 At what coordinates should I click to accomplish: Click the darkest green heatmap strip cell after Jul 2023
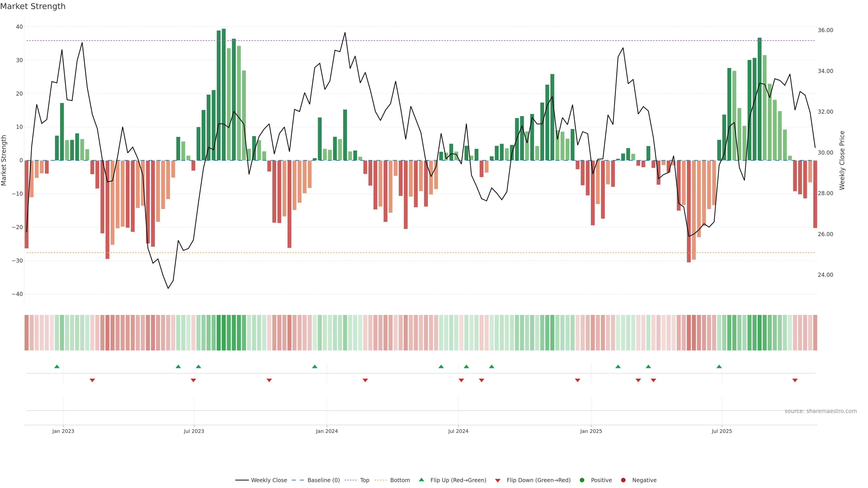[224, 333]
